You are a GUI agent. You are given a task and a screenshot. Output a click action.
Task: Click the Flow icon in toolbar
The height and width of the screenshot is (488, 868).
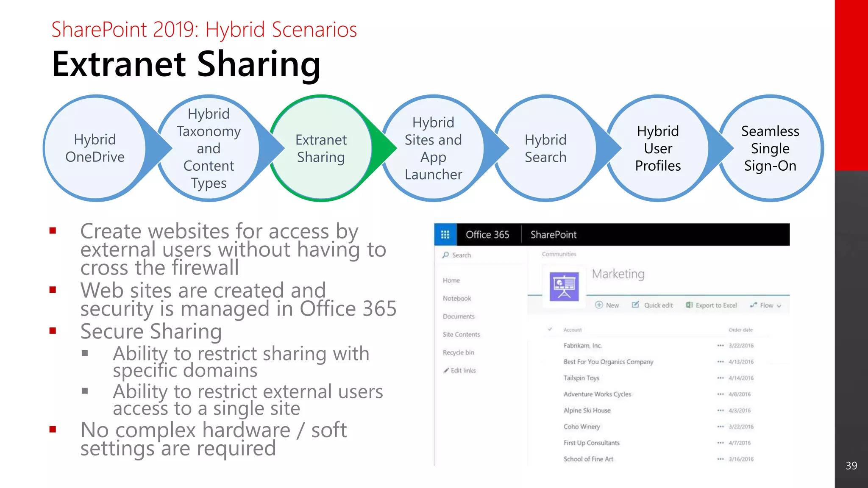(753, 305)
